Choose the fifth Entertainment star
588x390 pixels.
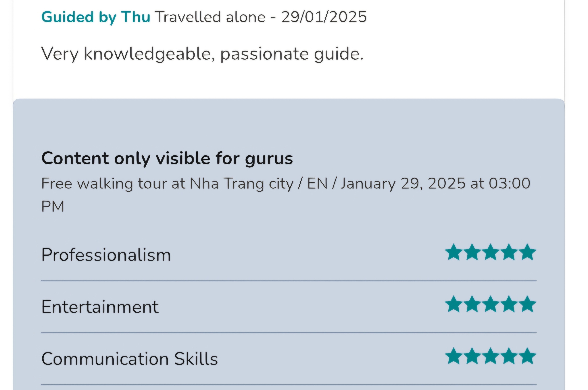pos(527,304)
